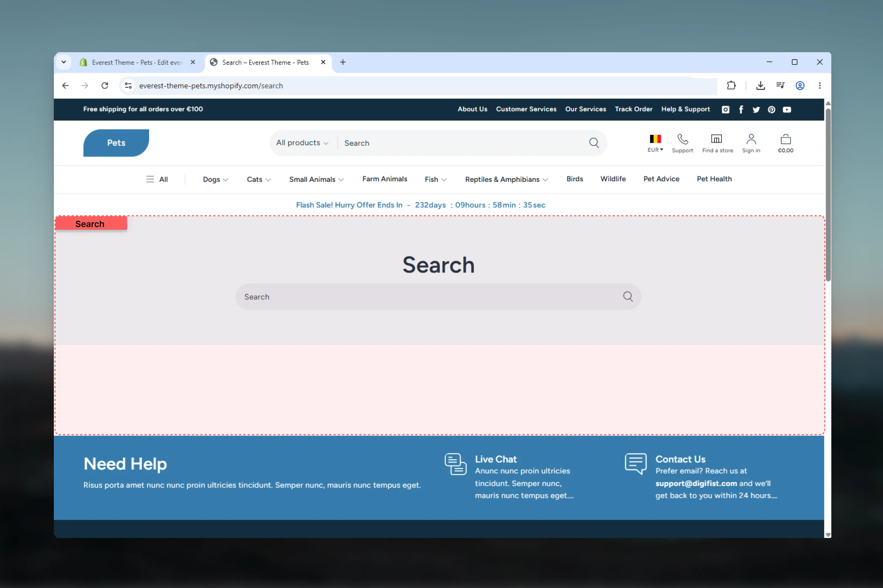Go forward in the browser
Viewport: 883px width, 588px height.
[x=85, y=86]
